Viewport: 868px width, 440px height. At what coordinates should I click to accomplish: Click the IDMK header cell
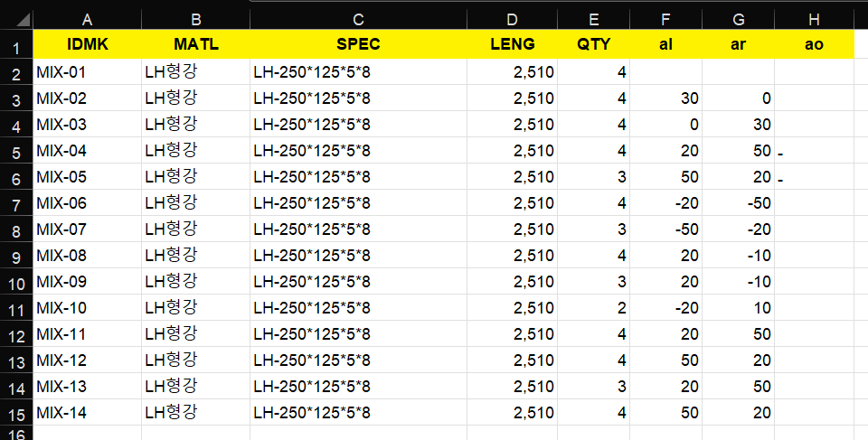[87, 44]
